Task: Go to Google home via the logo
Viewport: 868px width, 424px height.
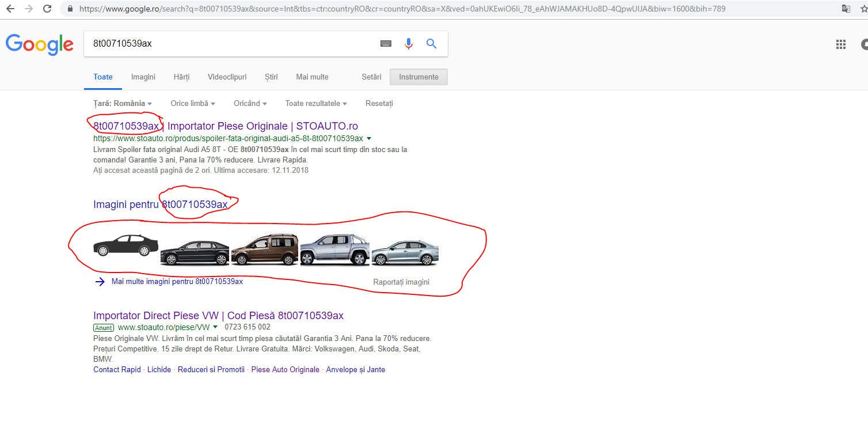Action: tap(40, 44)
